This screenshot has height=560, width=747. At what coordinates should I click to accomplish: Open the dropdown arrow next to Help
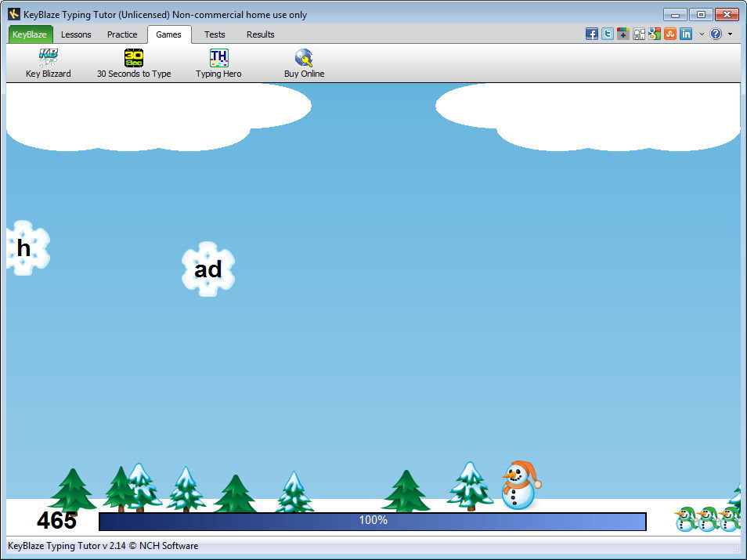click(x=730, y=34)
